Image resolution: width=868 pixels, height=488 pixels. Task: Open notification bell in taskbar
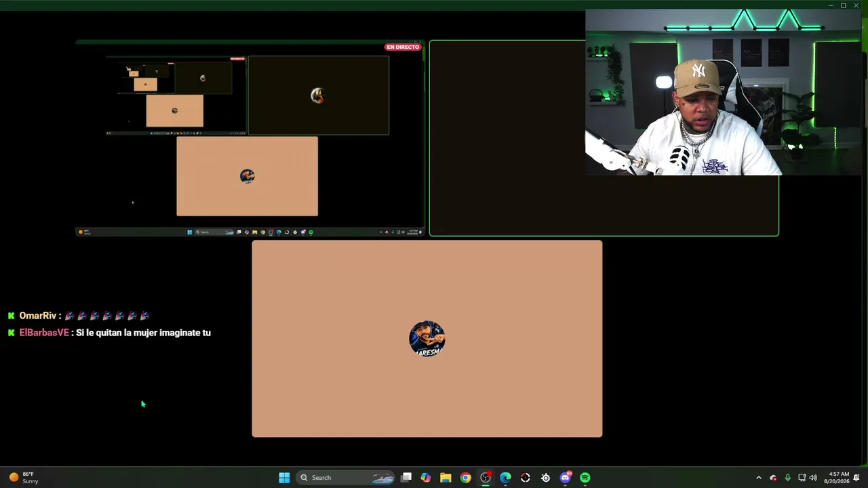click(857, 478)
